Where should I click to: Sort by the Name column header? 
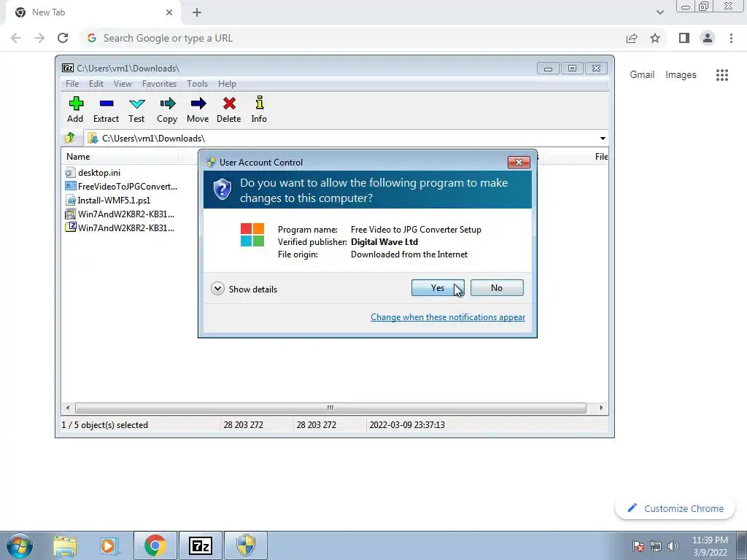[x=119, y=157]
